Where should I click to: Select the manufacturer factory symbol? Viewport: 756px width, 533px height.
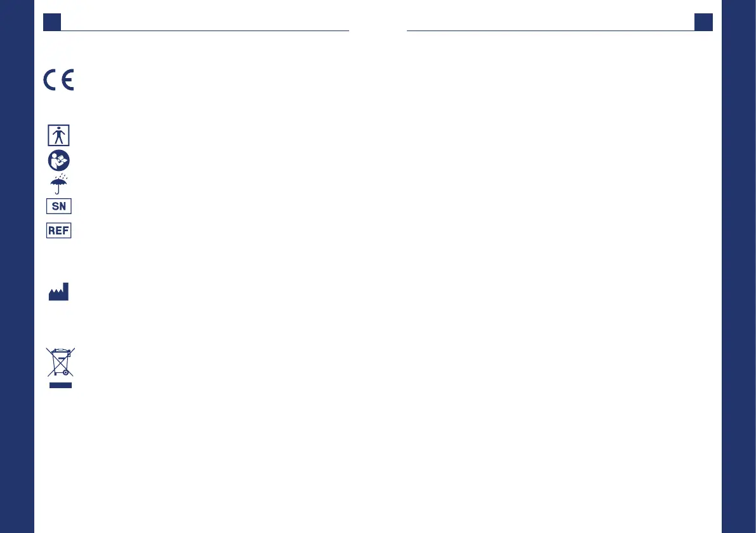[x=58, y=292]
